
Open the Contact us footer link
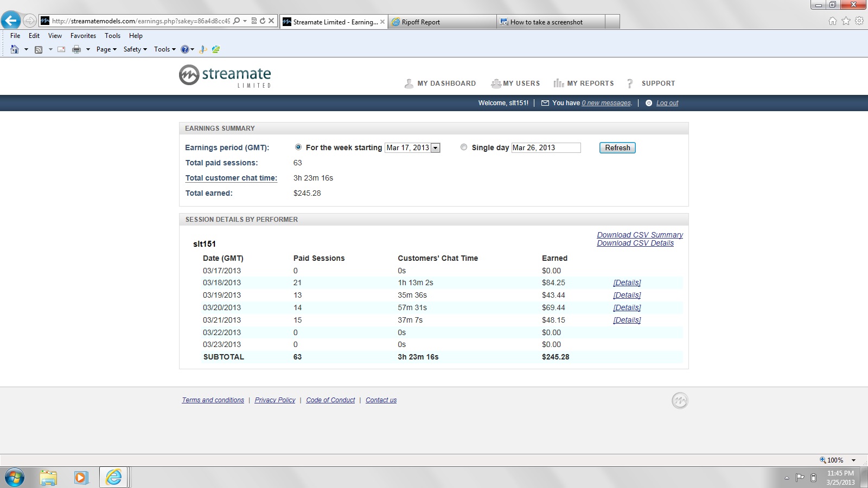(381, 400)
